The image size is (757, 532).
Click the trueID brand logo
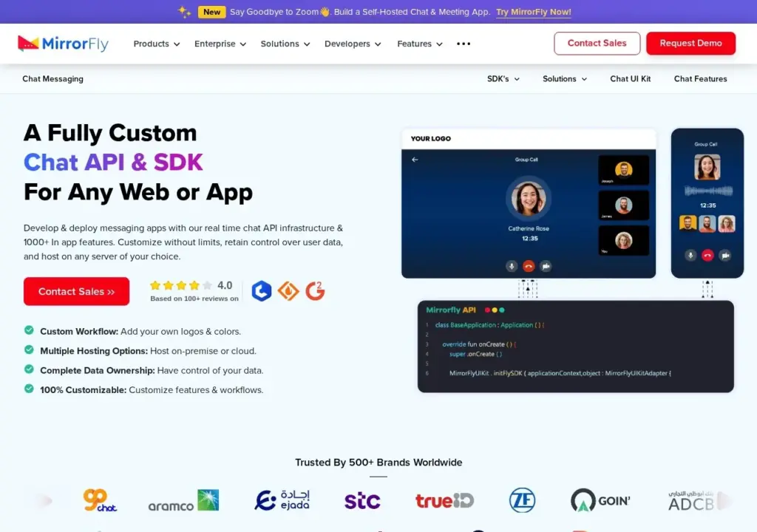tap(444, 501)
